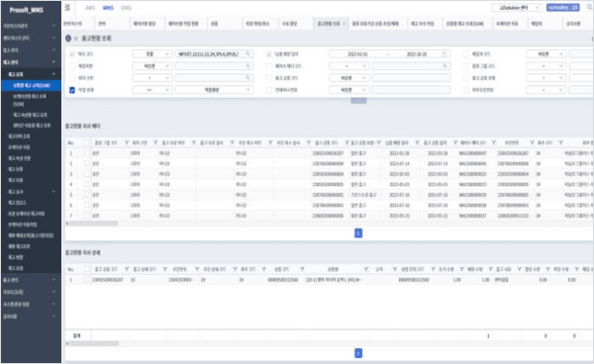Click filter icon on lower grid product name column
The width and height of the screenshot is (594, 364).
click(x=365, y=269)
